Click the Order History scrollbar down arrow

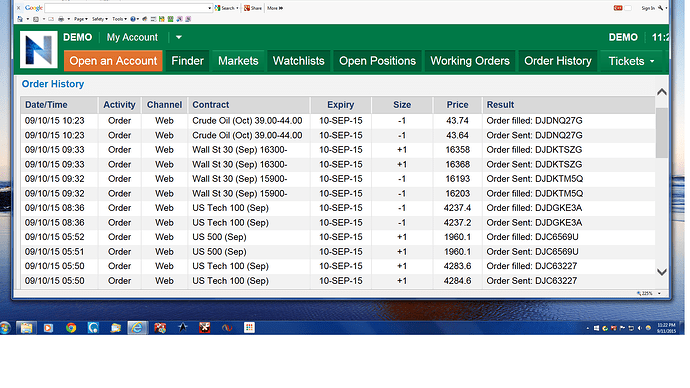(x=661, y=272)
